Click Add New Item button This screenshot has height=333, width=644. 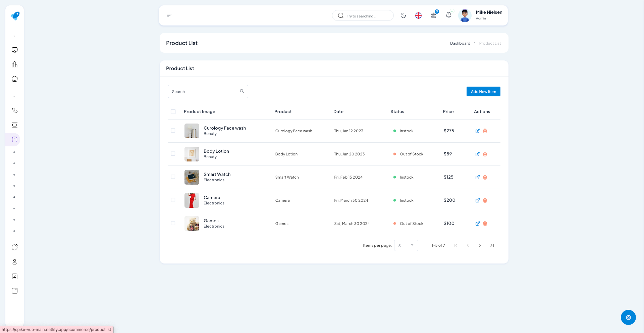pos(483,92)
